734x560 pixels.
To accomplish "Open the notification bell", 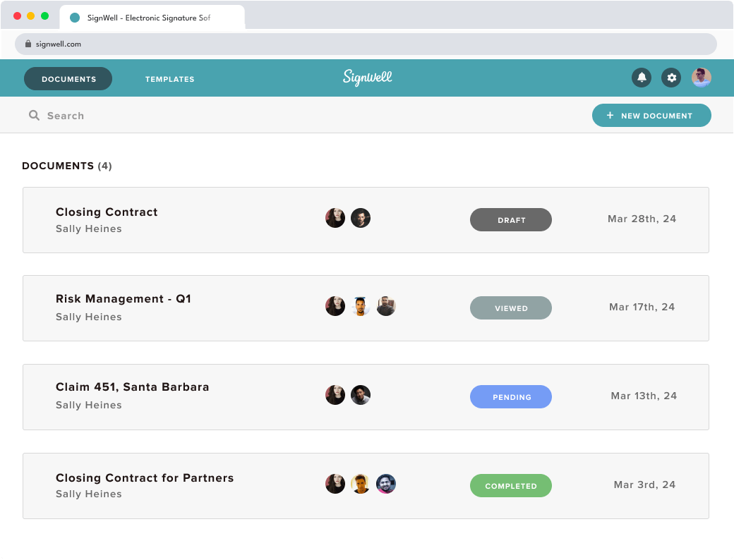I will click(x=641, y=78).
